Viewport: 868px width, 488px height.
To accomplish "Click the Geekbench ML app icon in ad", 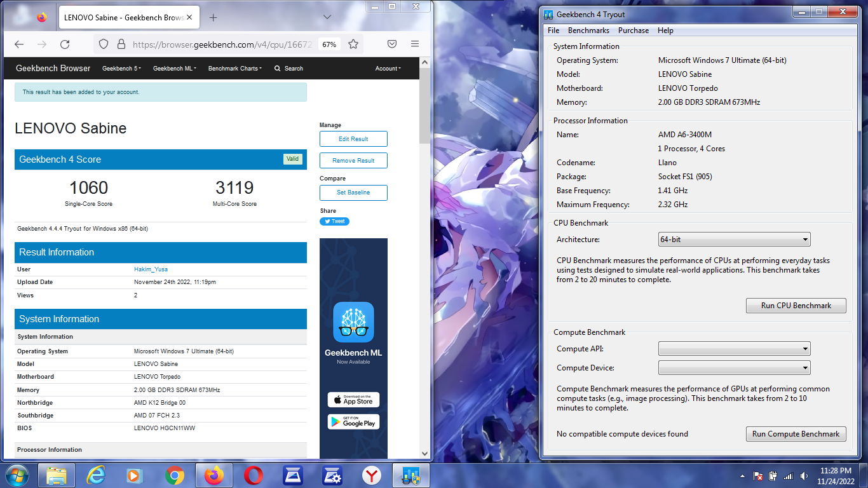I will tap(353, 322).
